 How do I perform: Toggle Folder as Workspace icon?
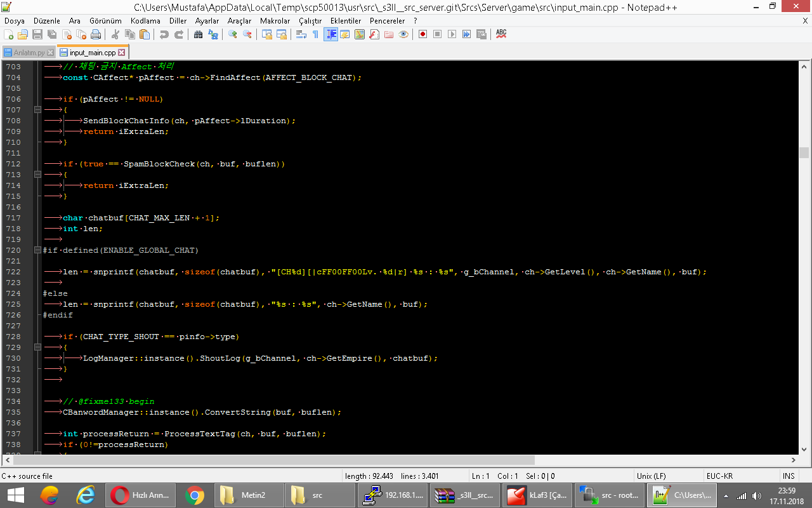click(389, 34)
